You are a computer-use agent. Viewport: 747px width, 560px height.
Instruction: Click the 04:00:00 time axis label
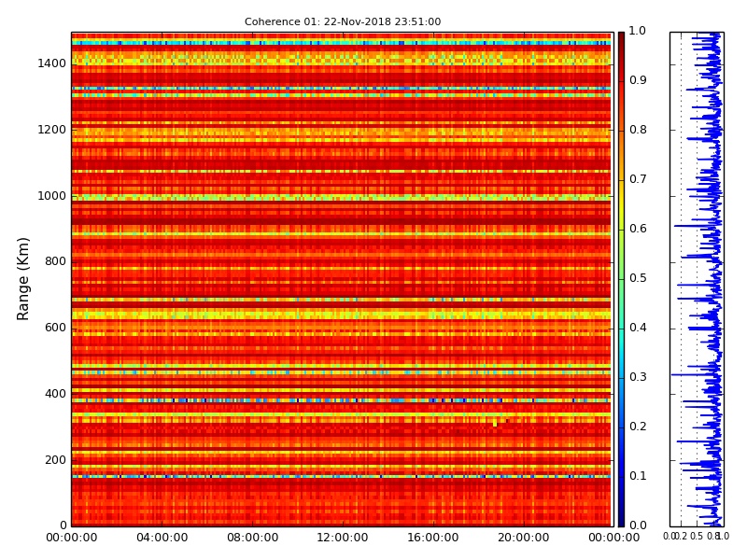click(162, 538)
